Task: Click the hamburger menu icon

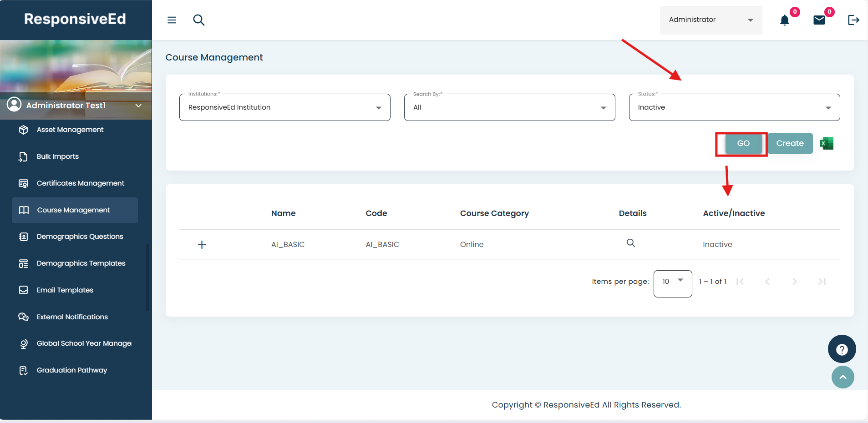Action: click(172, 20)
